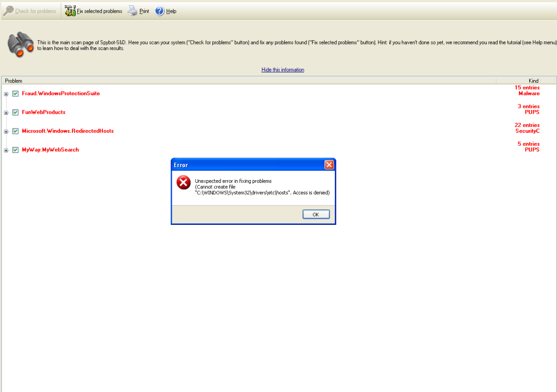Click the blue Help question mark icon
557x392 pixels.
(160, 11)
